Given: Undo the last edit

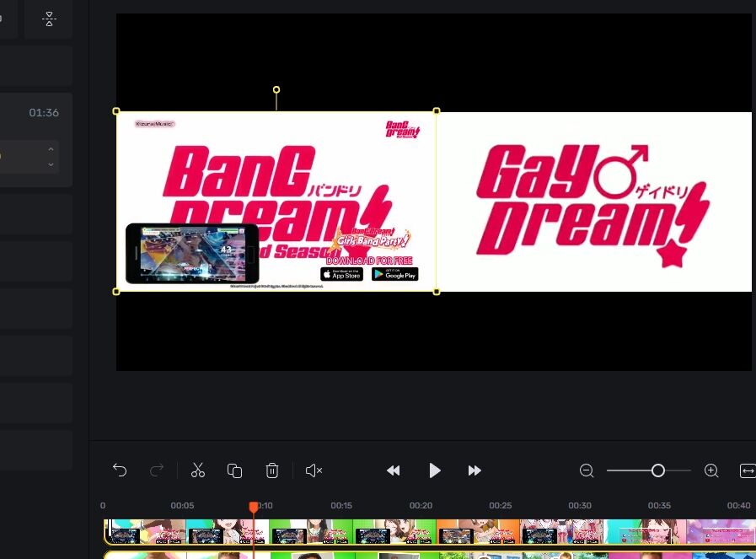Looking at the screenshot, I should coord(120,470).
